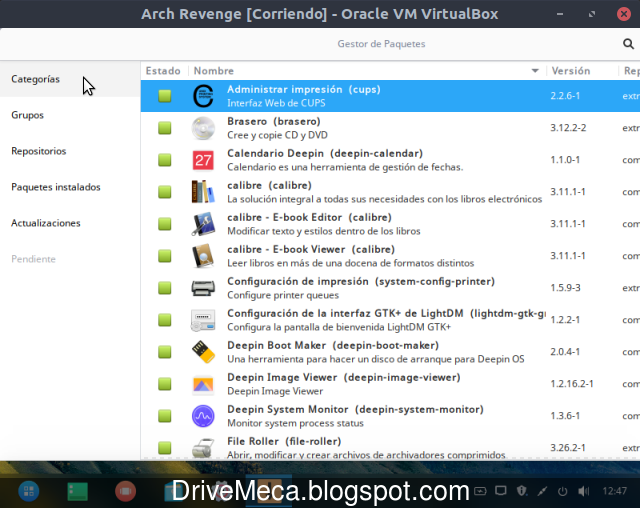Open the Repositorios section

point(70,151)
